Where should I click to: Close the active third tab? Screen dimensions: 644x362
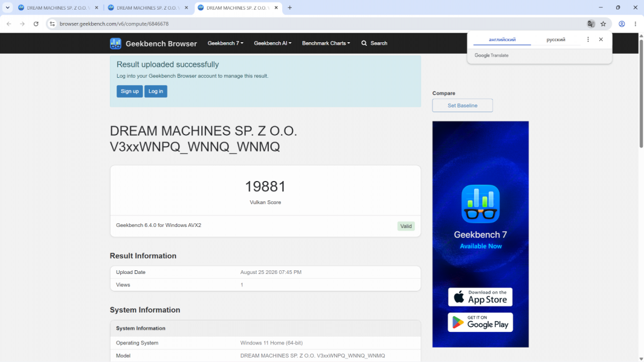[x=276, y=8]
